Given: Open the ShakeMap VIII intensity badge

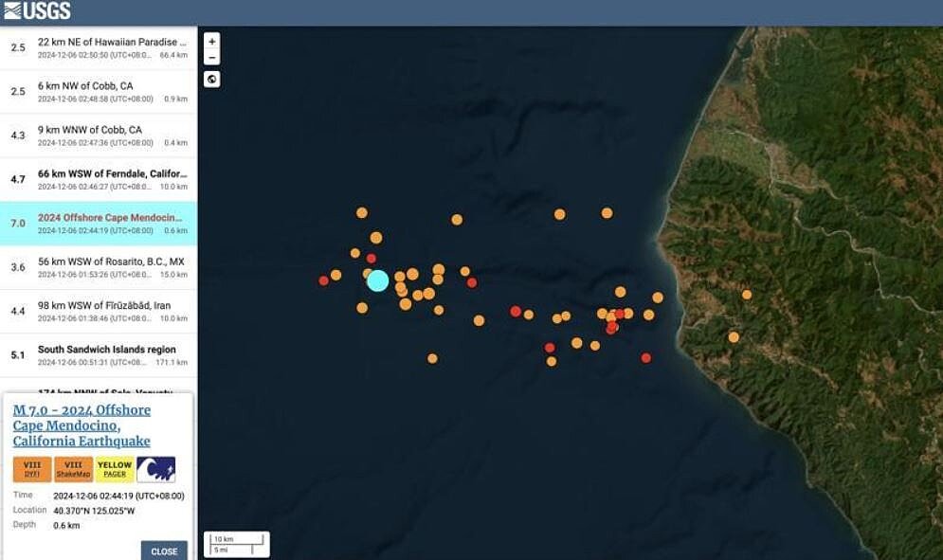Looking at the screenshot, I should [x=73, y=469].
